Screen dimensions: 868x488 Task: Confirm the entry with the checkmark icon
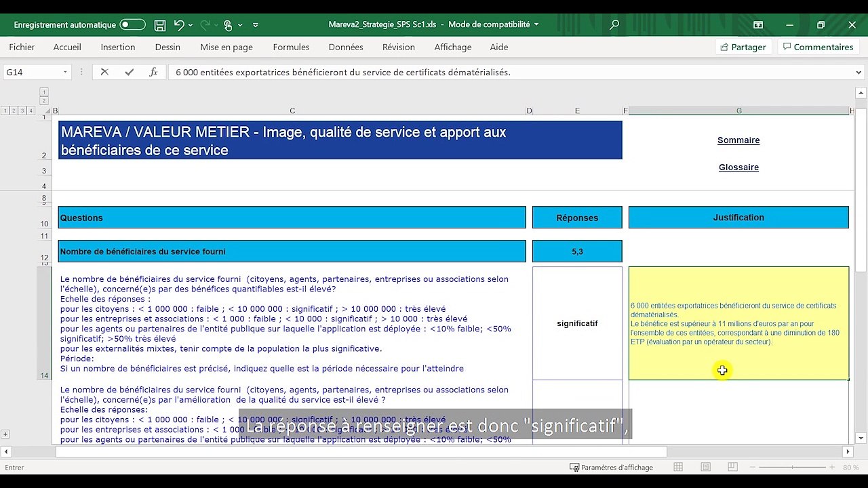(x=130, y=72)
